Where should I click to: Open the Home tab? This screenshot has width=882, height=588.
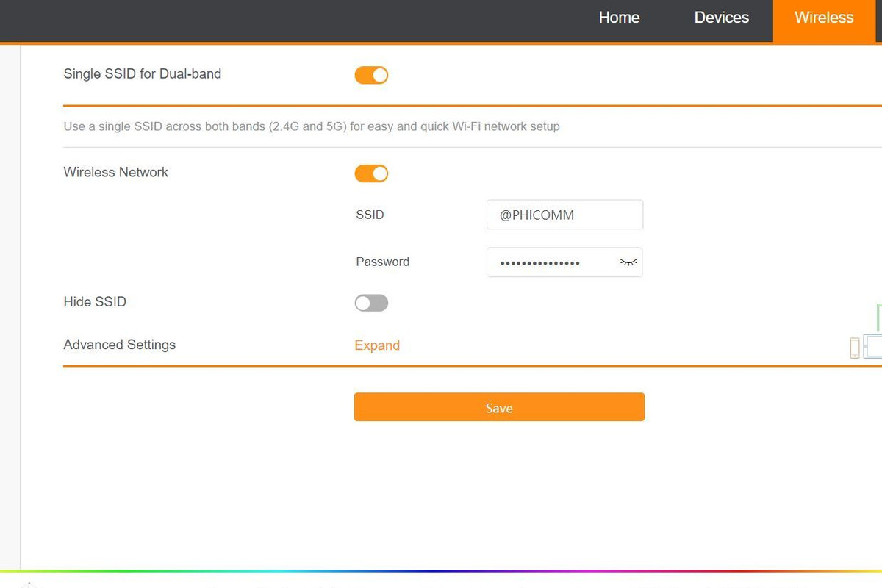(x=619, y=18)
